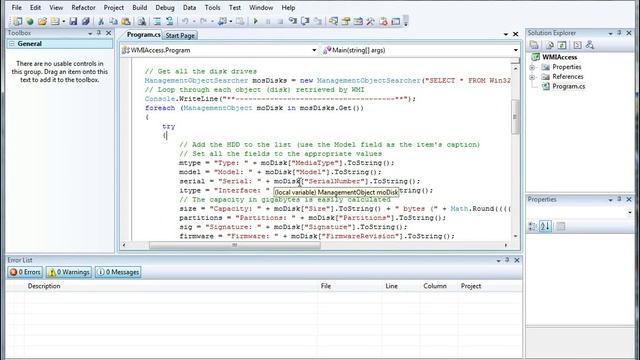Open Properties Window from main toolbar icon
The height and width of the screenshot is (360, 640).
click(x=346, y=21)
